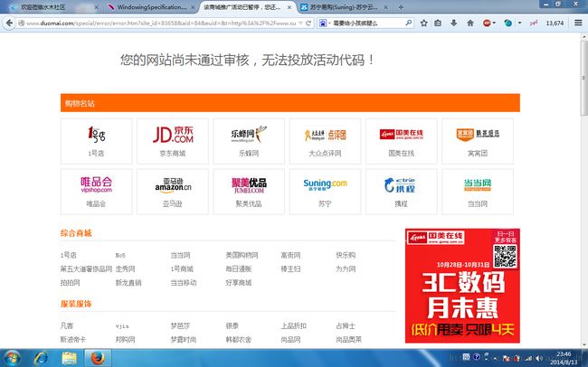The height and width of the screenshot is (367, 588).
Task: Open the JD.COM 京东商城 tile
Action: (173, 141)
